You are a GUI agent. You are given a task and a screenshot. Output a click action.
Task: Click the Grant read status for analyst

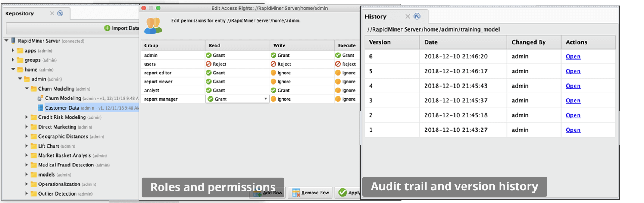pyautogui.click(x=216, y=90)
